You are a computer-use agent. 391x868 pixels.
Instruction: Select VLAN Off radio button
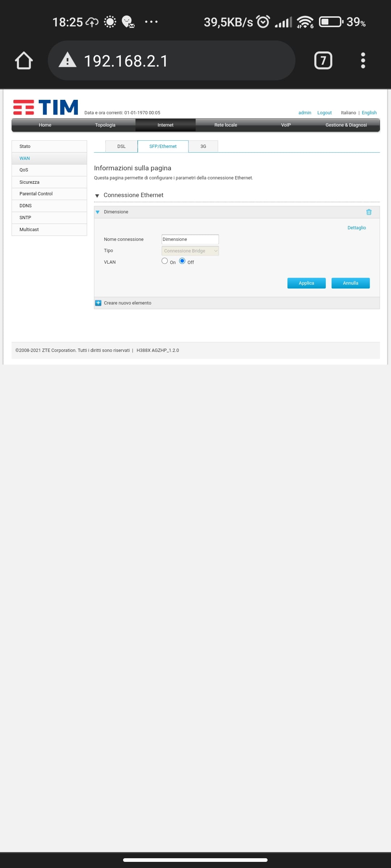(x=182, y=261)
